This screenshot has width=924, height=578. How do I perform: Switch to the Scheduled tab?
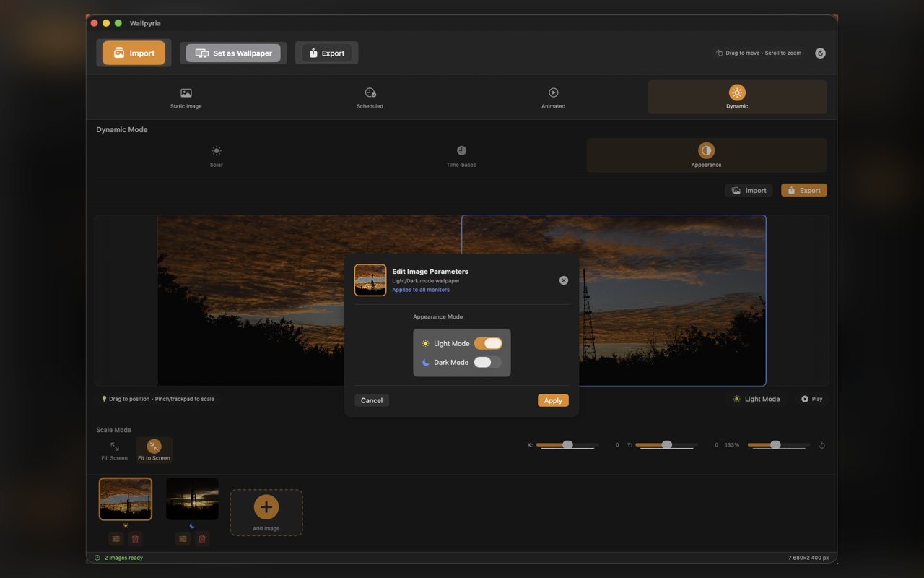(x=370, y=98)
